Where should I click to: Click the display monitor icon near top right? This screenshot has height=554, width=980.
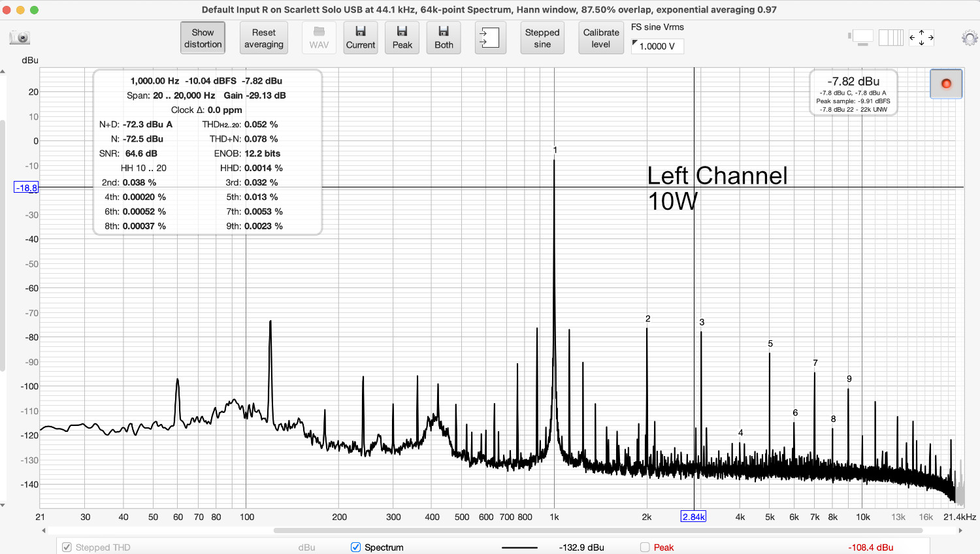[862, 37]
